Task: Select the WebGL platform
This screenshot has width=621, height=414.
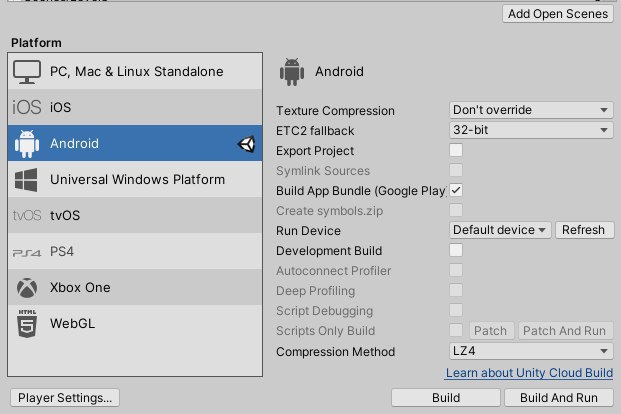Action: (x=135, y=323)
